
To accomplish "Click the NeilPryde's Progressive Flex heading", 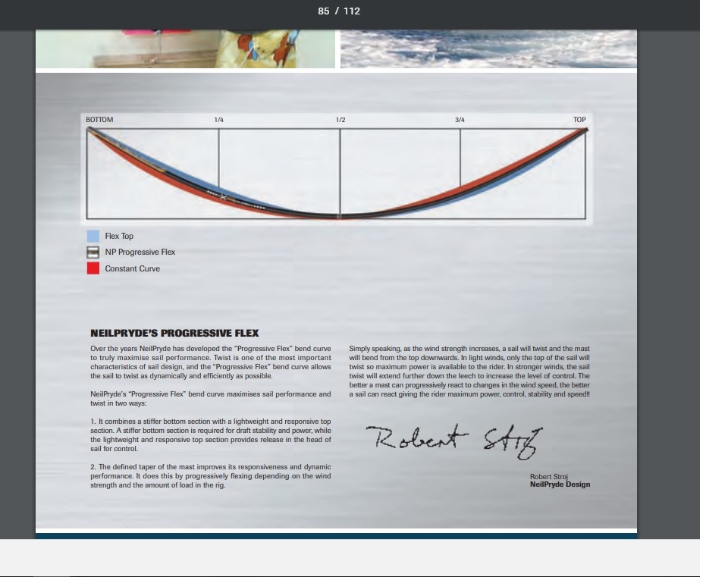I will pyautogui.click(x=174, y=333).
